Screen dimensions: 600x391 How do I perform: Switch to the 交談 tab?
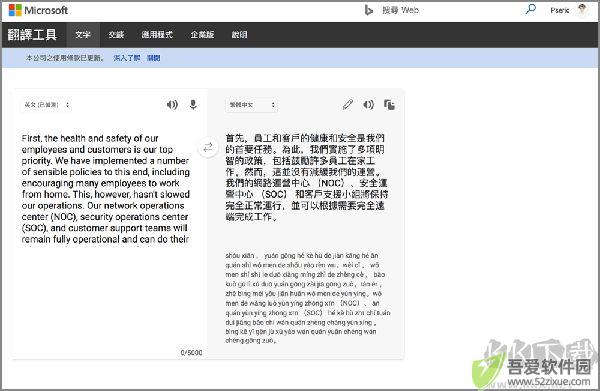[116, 35]
